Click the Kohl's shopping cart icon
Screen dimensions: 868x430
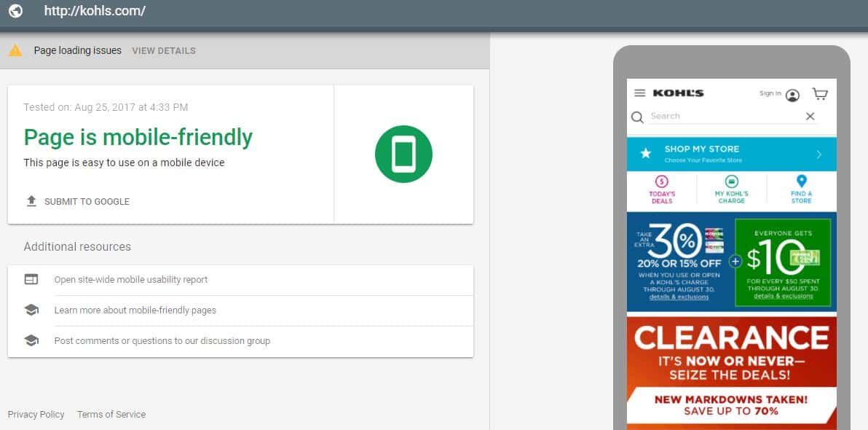(820, 93)
